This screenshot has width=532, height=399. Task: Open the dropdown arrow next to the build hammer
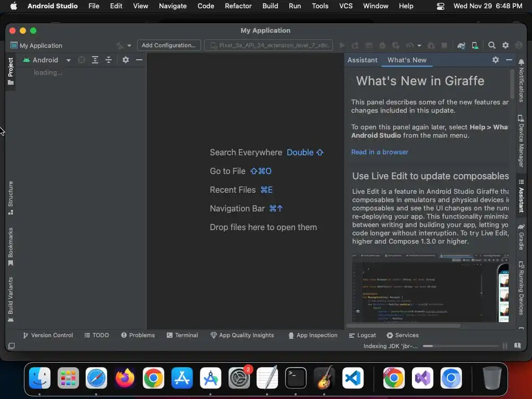[x=129, y=46]
